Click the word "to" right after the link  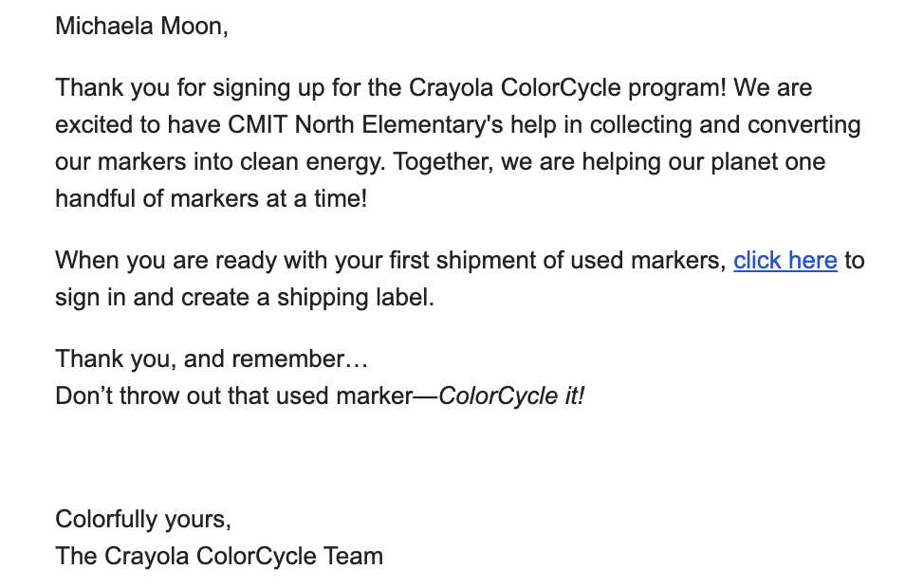854,261
